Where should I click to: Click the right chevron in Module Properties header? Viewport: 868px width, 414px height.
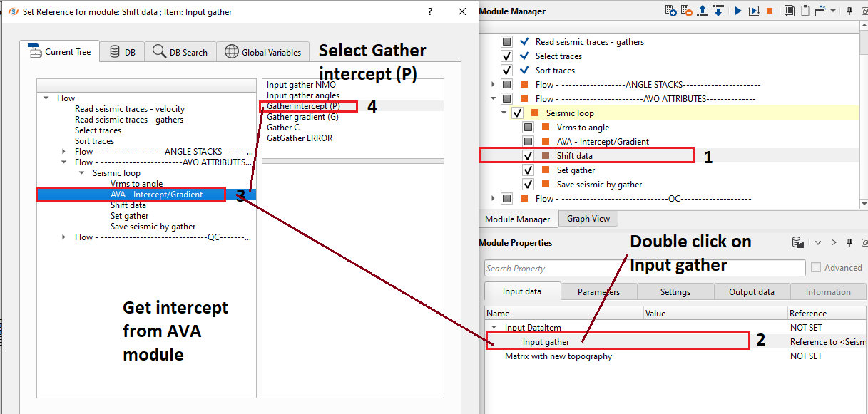(834, 243)
